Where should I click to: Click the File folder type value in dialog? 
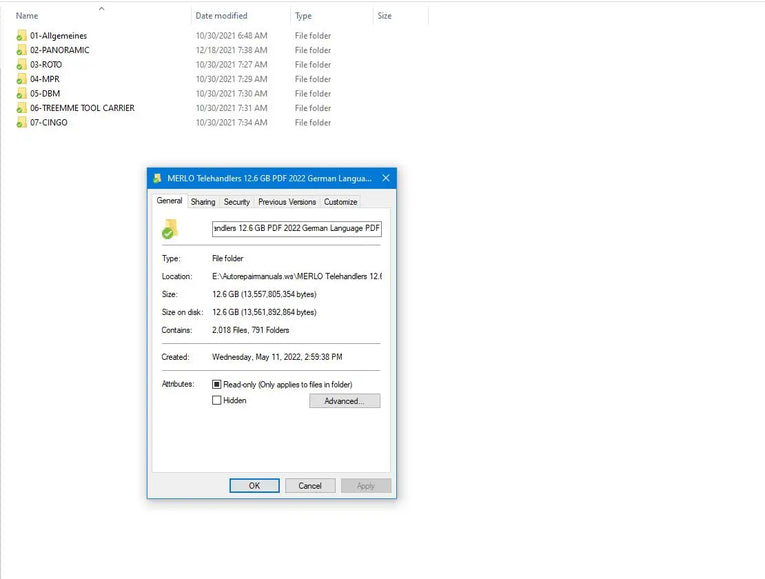click(x=227, y=259)
